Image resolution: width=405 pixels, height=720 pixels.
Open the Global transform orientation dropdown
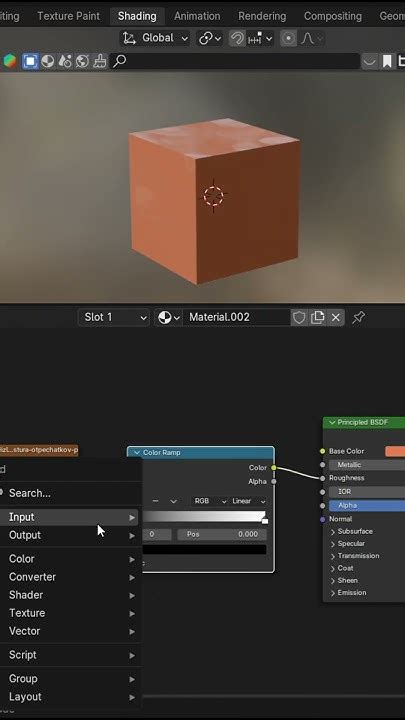156,38
